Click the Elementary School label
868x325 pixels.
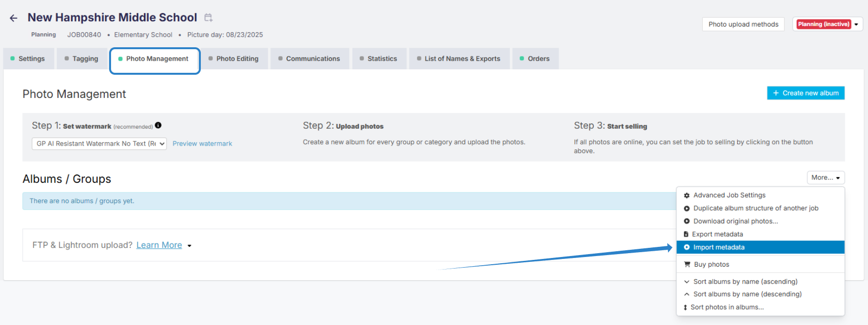click(x=143, y=35)
